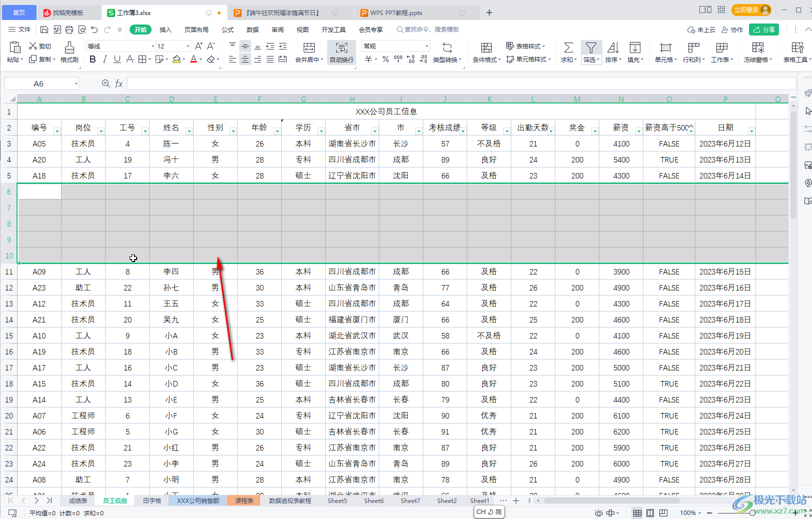Click the AutoSum (求和) icon
The image size is (812, 519).
coord(568,47)
